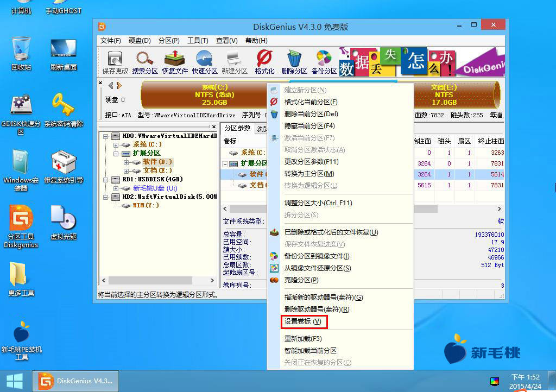The height and width of the screenshot is (392, 556).
Task: Choose 备份分区到镜像文件(I) menu entry
Action: point(340,256)
